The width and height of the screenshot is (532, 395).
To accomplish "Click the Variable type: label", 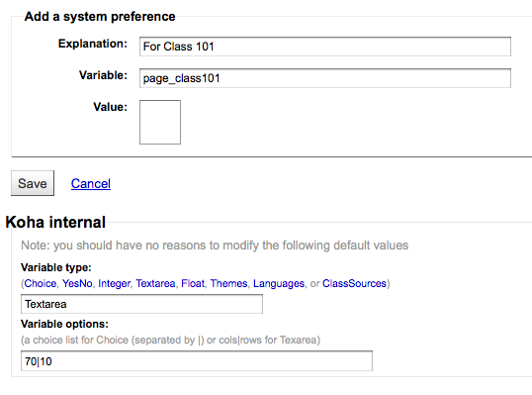I will coord(56,267).
